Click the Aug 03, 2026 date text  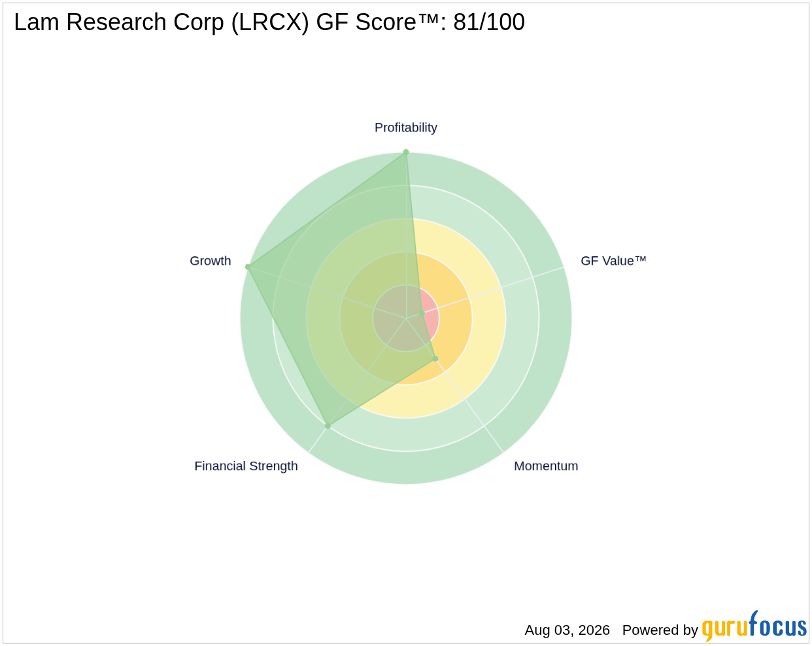pos(567,630)
